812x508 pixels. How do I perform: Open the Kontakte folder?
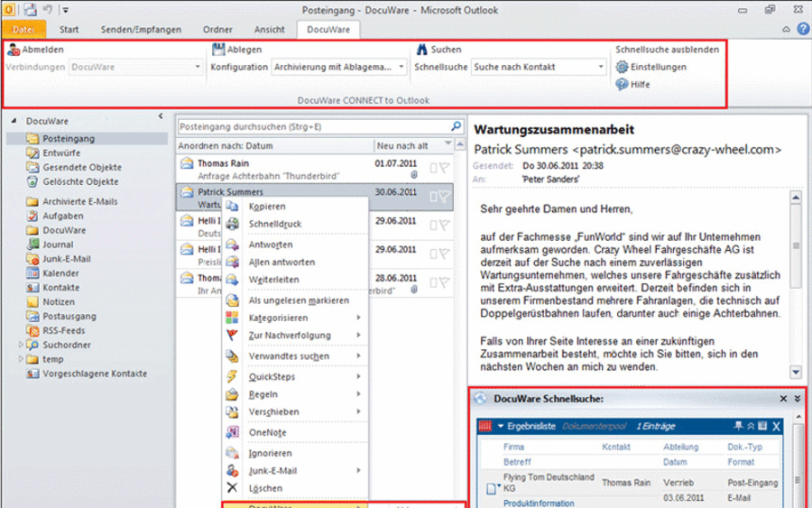(60, 288)
